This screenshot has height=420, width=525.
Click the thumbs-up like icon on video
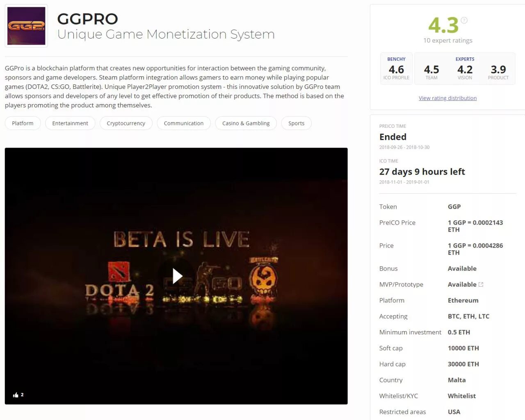click(x=16, y=395)
